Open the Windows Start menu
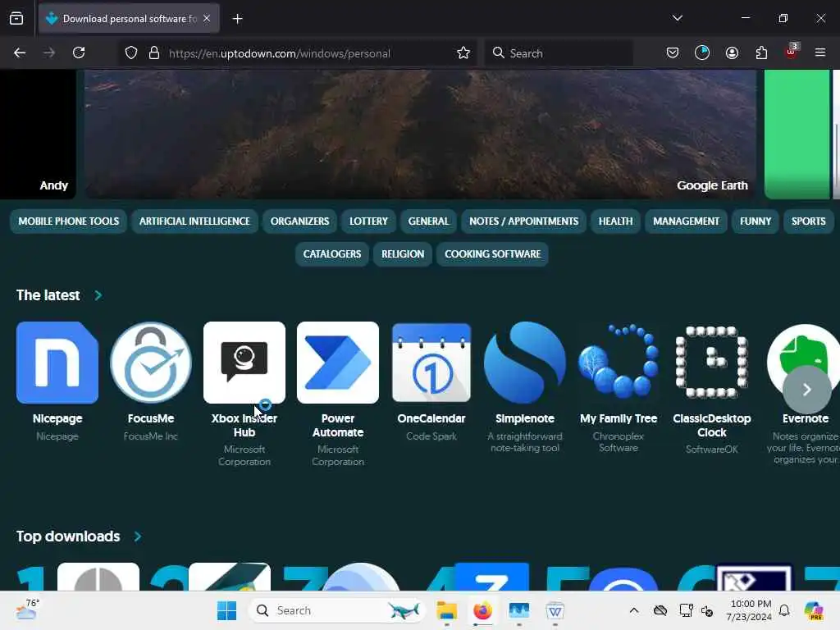The image size is (840, 630). 226,610
